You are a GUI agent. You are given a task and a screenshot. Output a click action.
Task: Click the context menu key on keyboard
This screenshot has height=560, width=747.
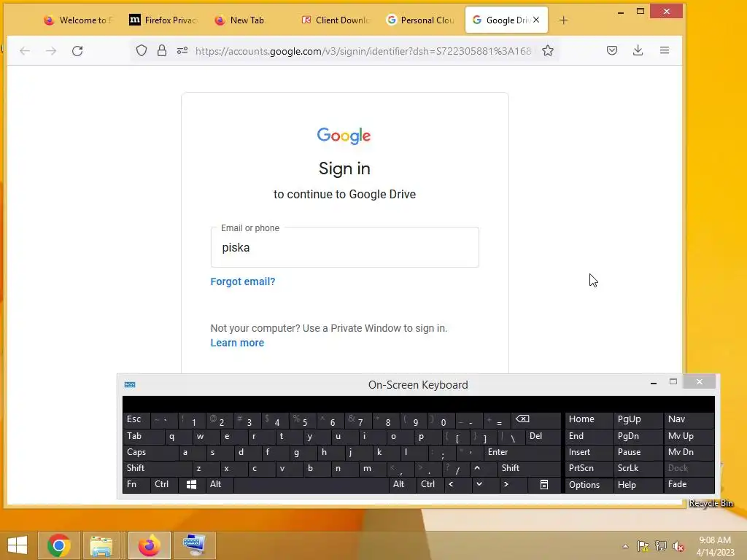point(544,484)
